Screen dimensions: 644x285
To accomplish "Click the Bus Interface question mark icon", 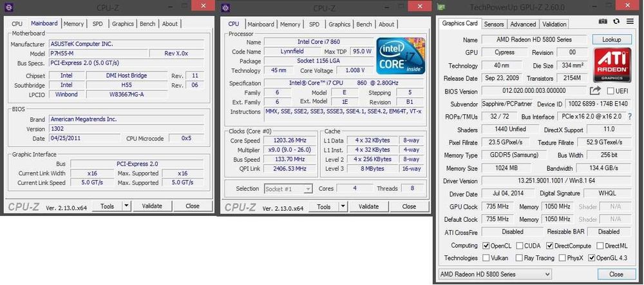I will click(630, 117).
